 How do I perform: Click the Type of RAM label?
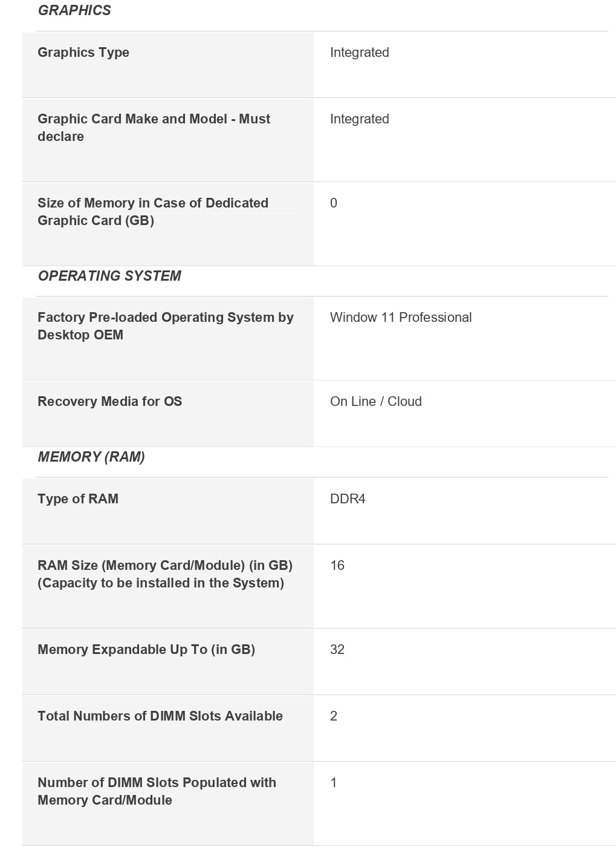click(x=78, y=499)
